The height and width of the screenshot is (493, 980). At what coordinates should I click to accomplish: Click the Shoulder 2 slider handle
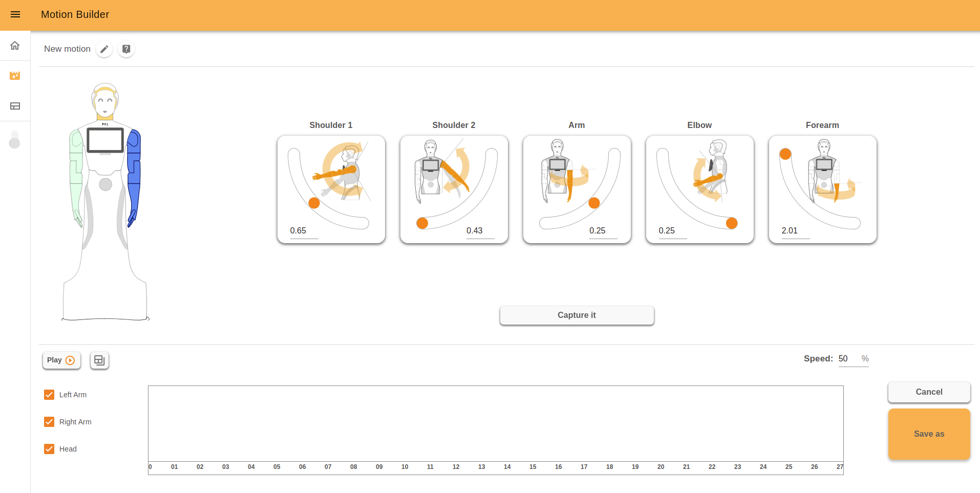point(422,223)
